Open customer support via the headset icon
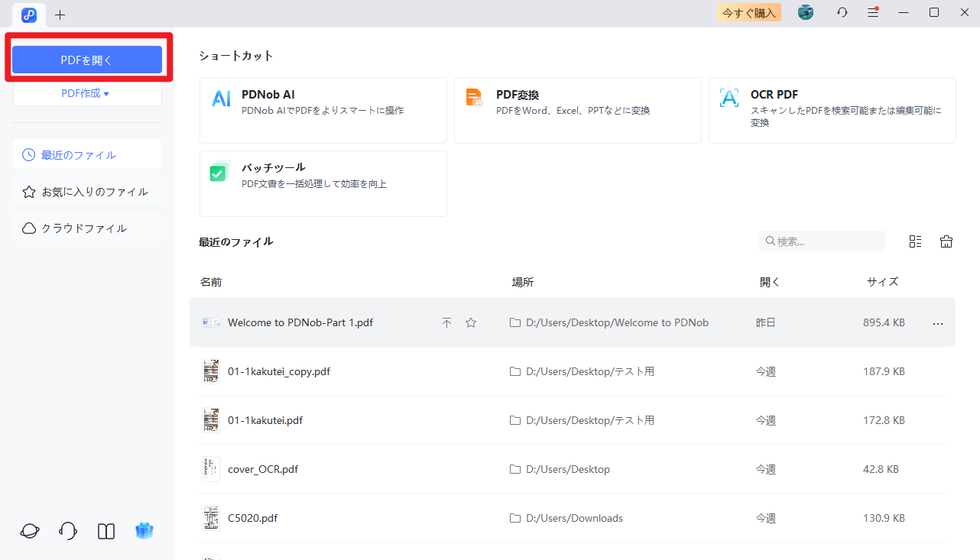980x560 pixels. [67, 530]
